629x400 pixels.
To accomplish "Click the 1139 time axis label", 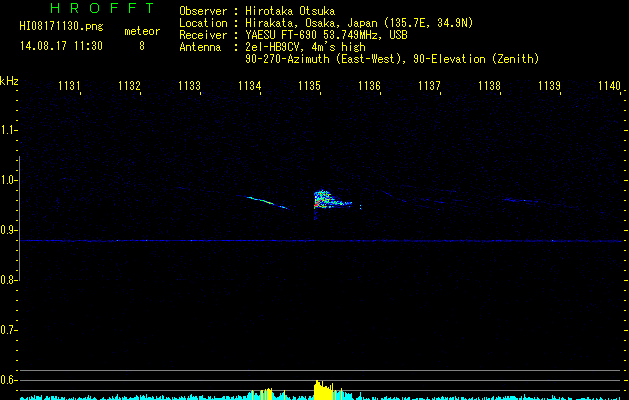I will coord(549,85).
